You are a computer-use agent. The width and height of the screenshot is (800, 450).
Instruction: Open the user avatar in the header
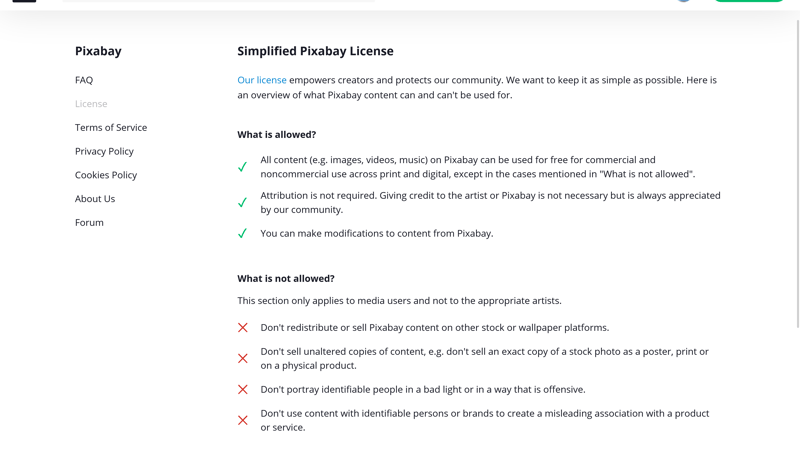[x=684, y=1]
